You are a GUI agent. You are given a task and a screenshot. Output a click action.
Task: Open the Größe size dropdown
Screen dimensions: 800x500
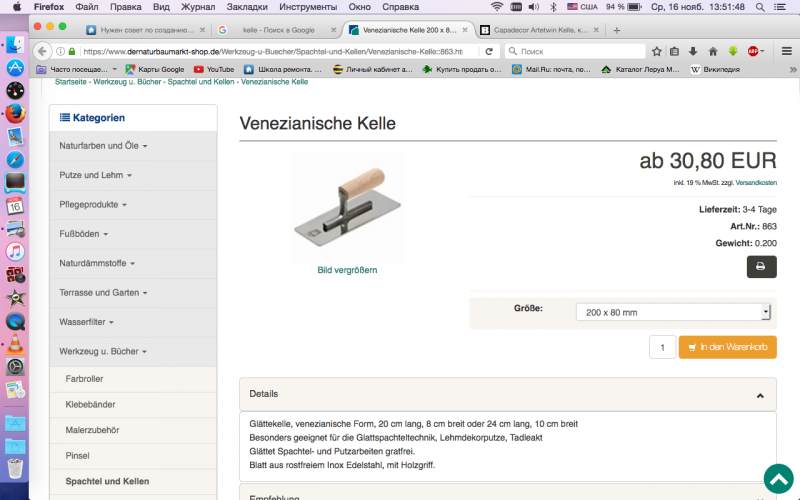(x=673, y=312)
